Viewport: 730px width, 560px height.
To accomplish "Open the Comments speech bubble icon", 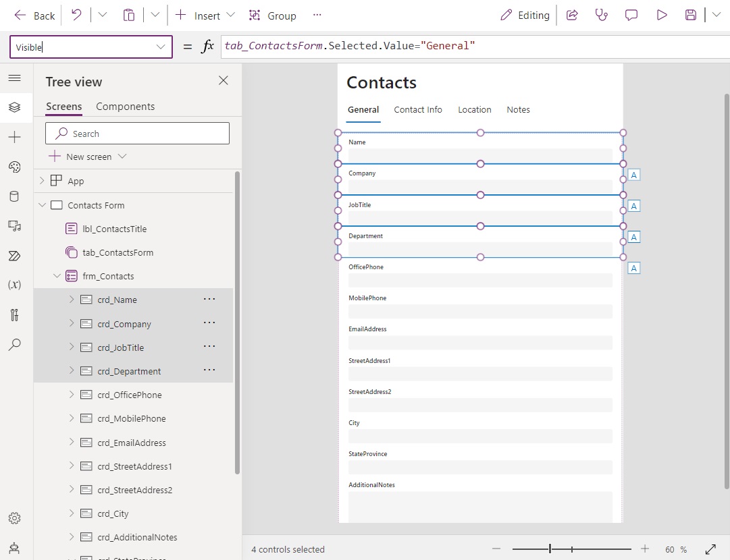I will point(631,16).
